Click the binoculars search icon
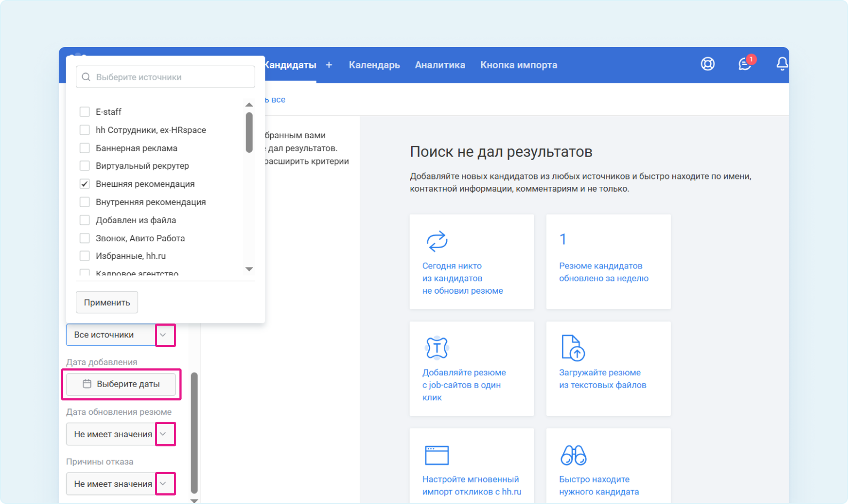The image size is (848, 504). (573, 455)
